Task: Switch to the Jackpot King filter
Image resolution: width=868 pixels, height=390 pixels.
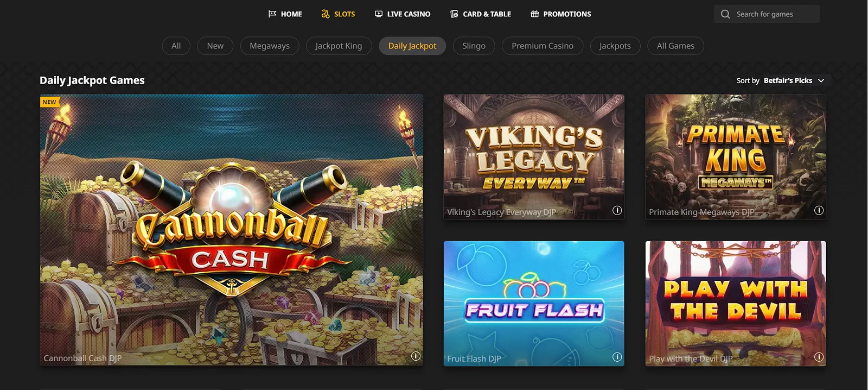Action: click(x=339, y=46)
